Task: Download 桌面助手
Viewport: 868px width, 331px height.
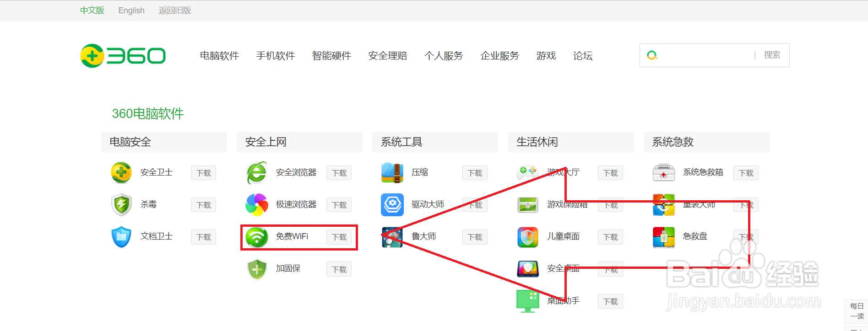Action: coord(610,301)
